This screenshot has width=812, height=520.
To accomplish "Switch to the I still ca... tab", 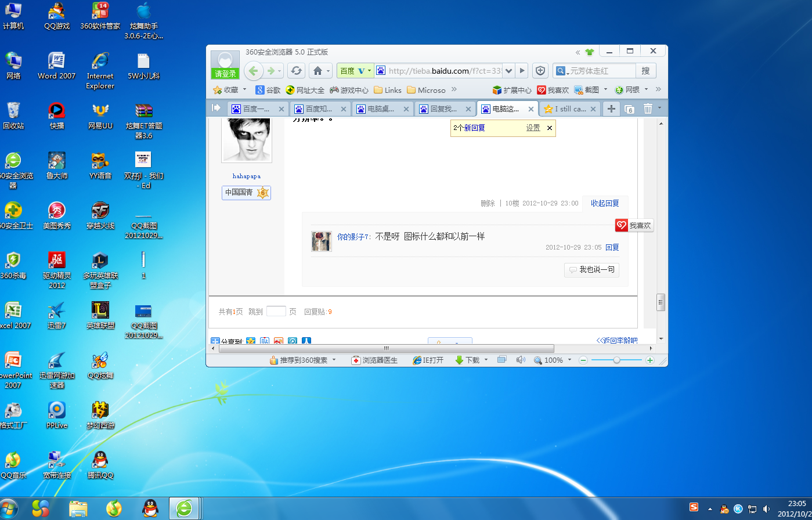I will tap(566, 109).
